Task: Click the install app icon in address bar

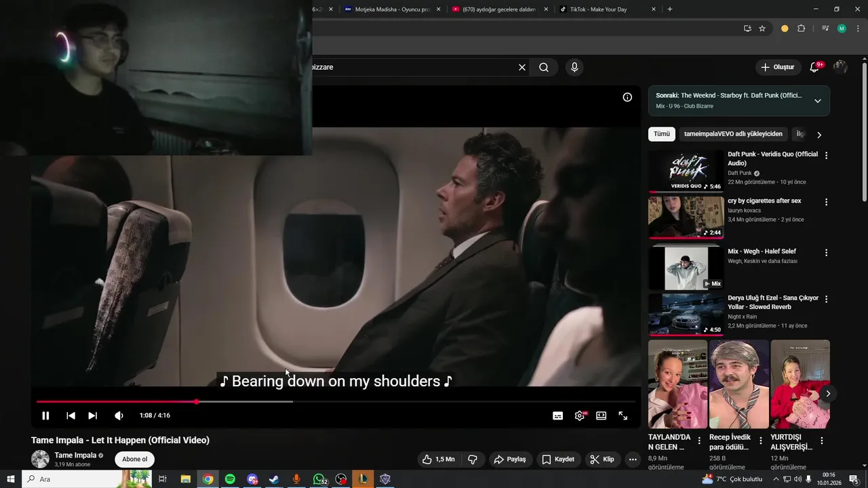Action: 747,28
